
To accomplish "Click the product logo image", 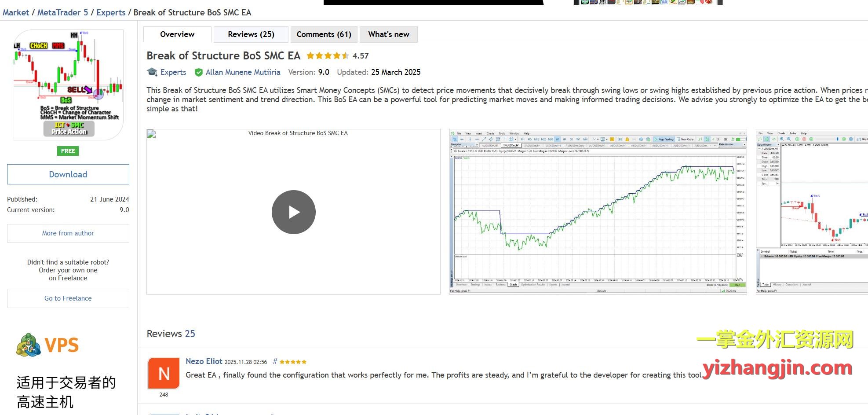I will [68, 84].
